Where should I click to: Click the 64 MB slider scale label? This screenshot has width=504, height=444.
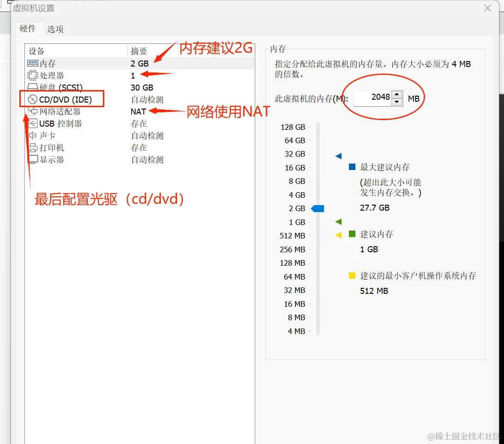[294, 277]
